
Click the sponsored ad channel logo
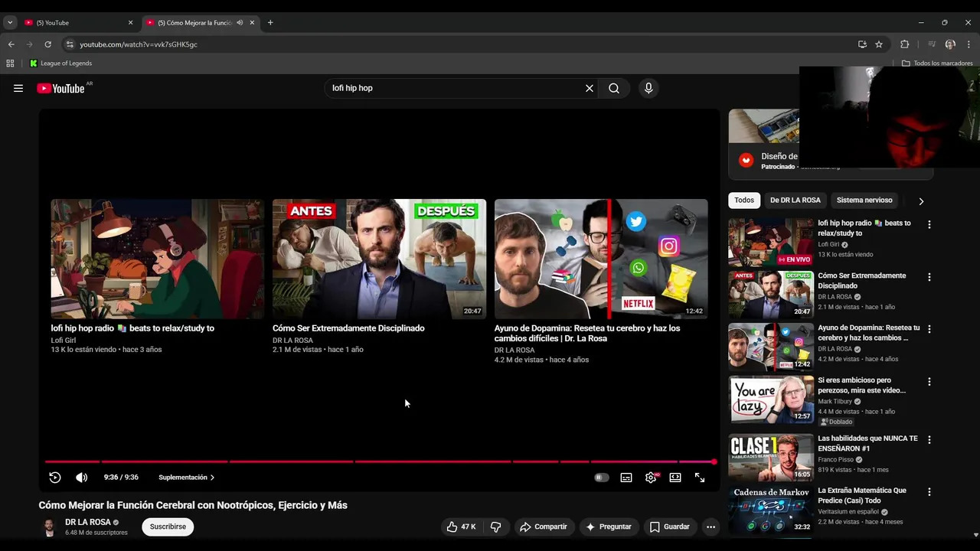tap(746, 160)
